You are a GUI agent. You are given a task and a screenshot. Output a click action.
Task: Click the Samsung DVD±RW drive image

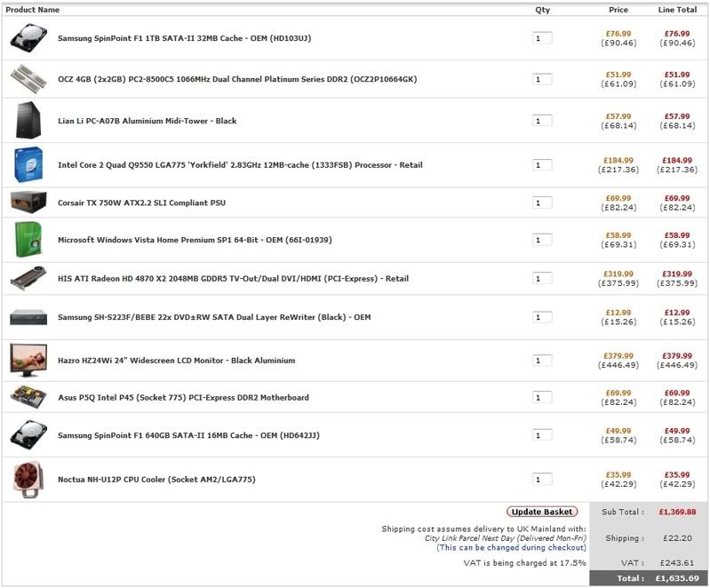pos(28,317)
